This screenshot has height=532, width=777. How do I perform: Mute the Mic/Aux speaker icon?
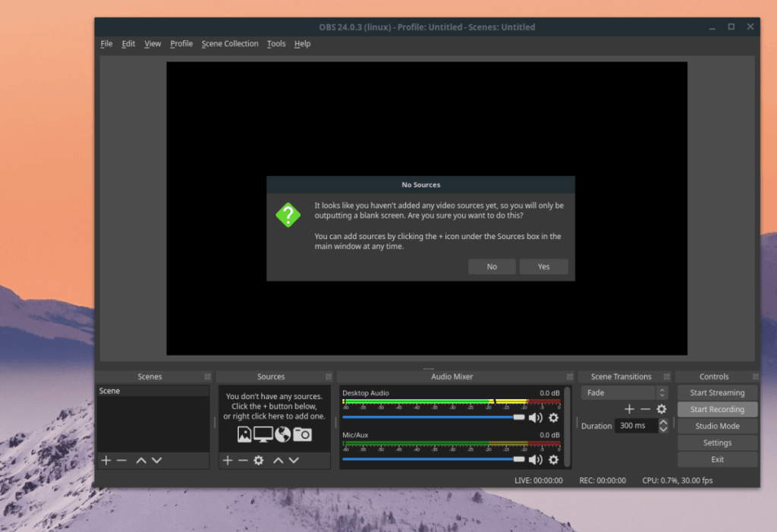tap(536, 460)
